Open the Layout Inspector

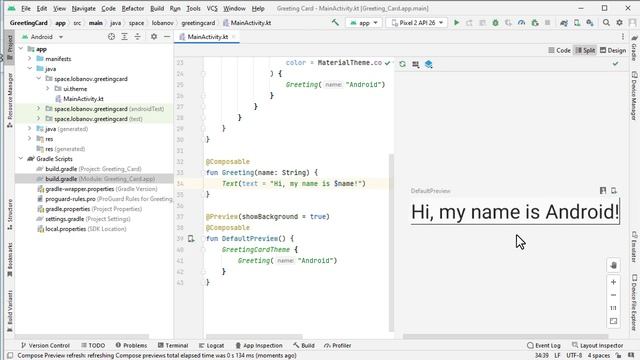(x=598, y=345)
